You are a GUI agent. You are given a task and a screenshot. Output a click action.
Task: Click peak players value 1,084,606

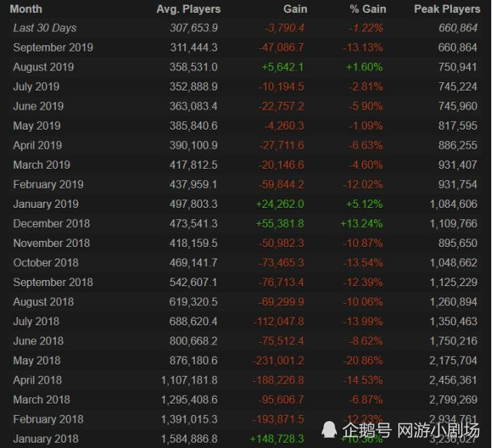[454, 204]
